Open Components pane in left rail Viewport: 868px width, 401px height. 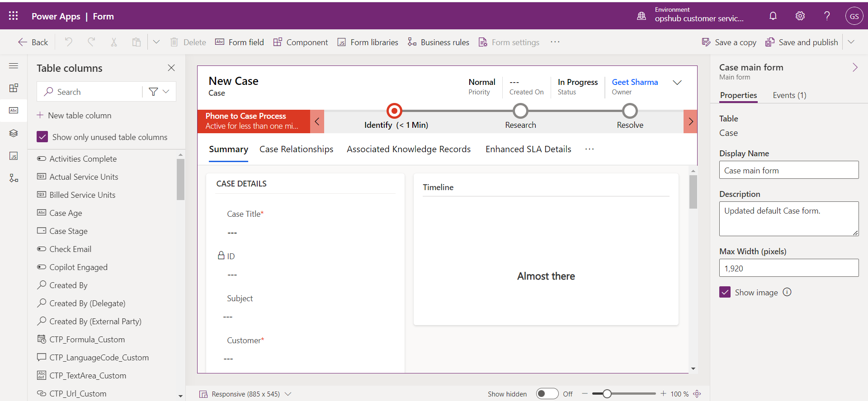point(14,88)
